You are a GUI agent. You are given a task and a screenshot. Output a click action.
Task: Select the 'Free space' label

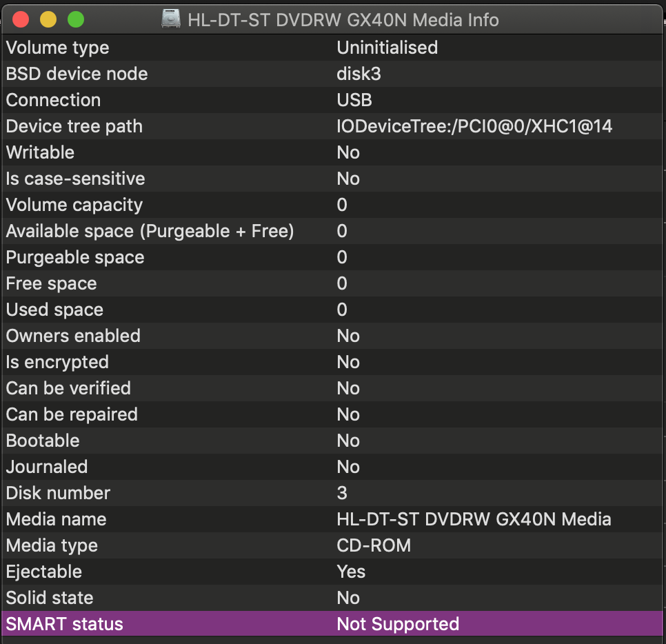52,284
